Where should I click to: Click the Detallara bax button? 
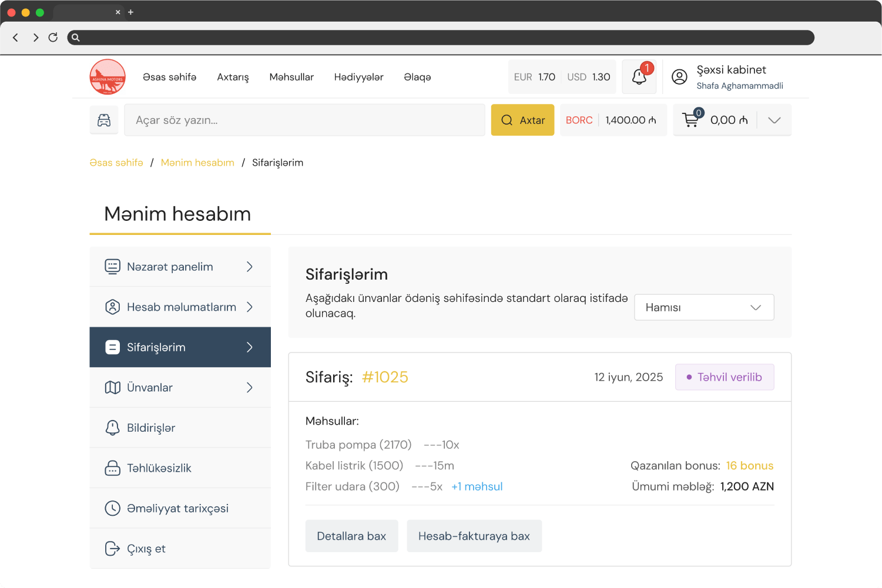351,536
